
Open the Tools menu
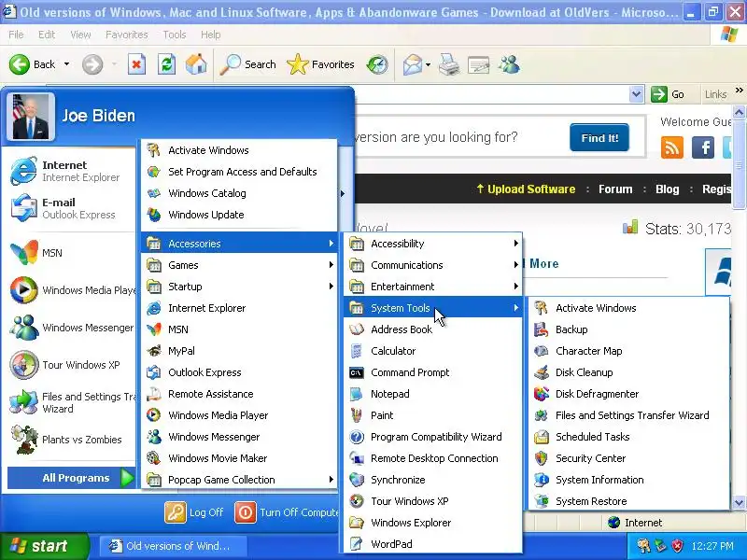pos(175,35)
